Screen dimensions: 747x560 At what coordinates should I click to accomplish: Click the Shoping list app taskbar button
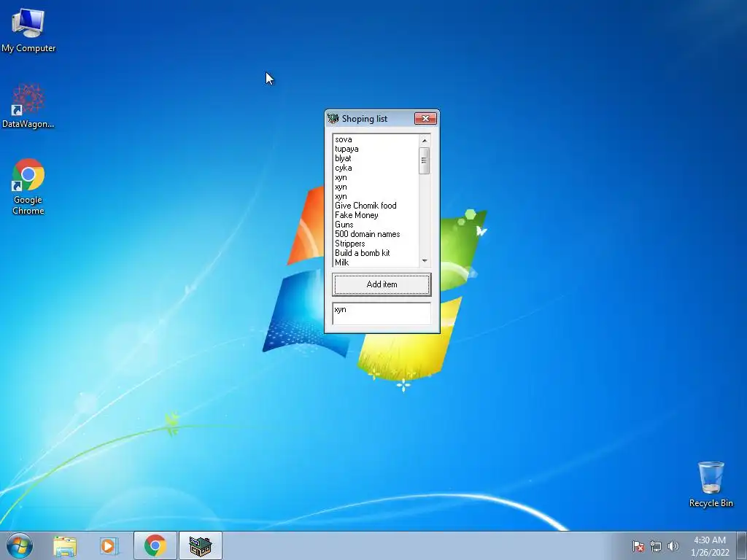[x=200, y=545]
